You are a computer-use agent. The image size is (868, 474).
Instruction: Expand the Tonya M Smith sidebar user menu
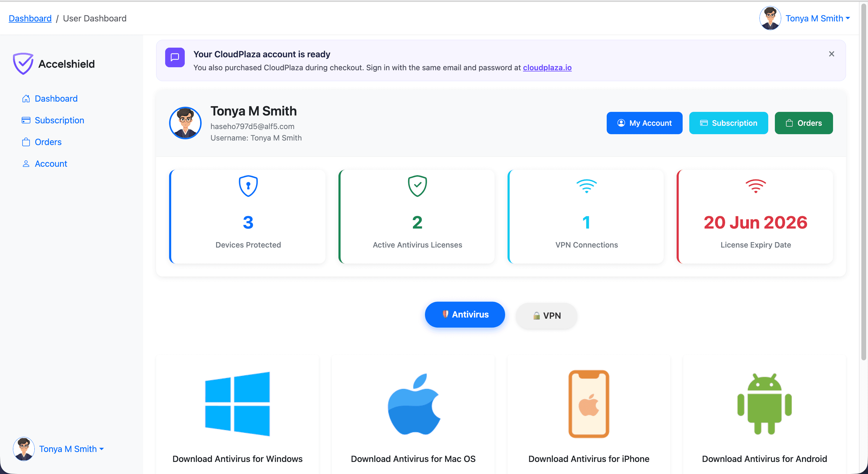click(x=71, y=449)
